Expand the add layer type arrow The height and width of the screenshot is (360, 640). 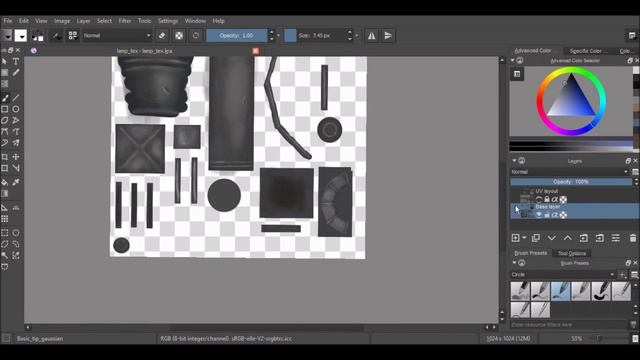[x=524, y=238]
